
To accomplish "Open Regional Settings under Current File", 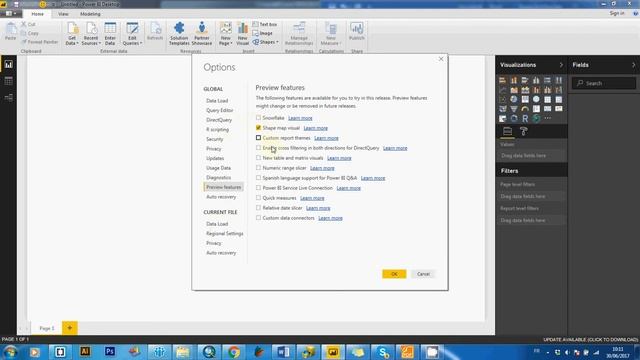I will click(x=224, y=233).
